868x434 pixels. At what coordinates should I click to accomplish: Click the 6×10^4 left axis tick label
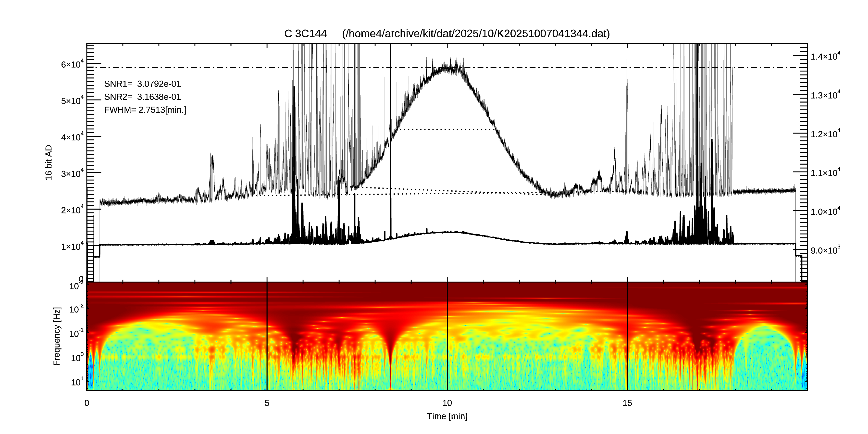72,64
